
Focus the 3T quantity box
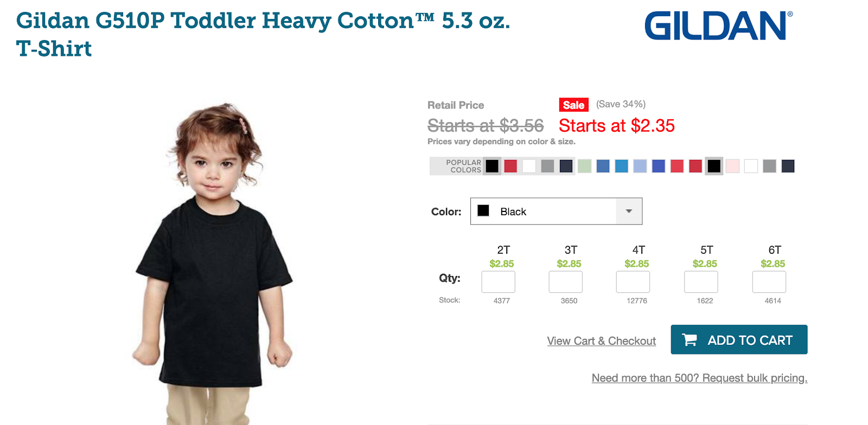point(565,282)
